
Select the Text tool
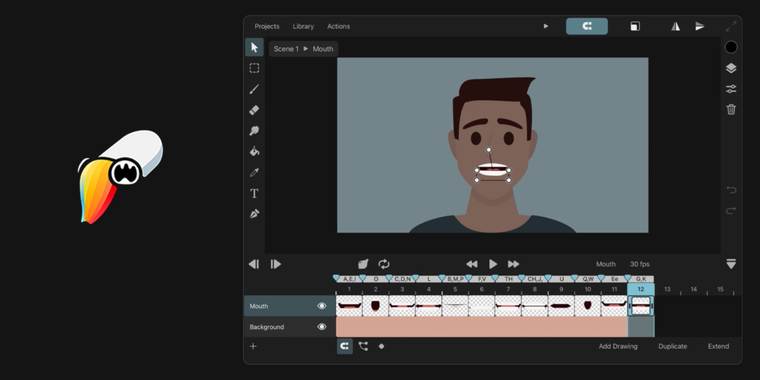pos(254,194)
